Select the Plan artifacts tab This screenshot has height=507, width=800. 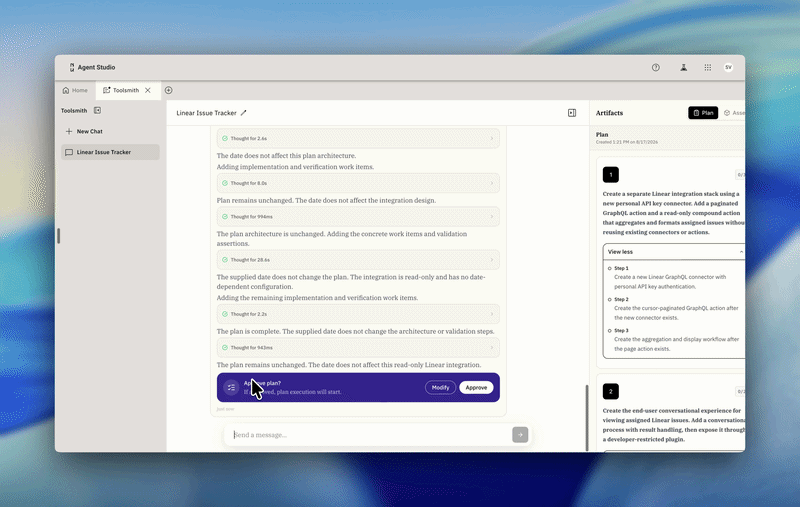703,113
